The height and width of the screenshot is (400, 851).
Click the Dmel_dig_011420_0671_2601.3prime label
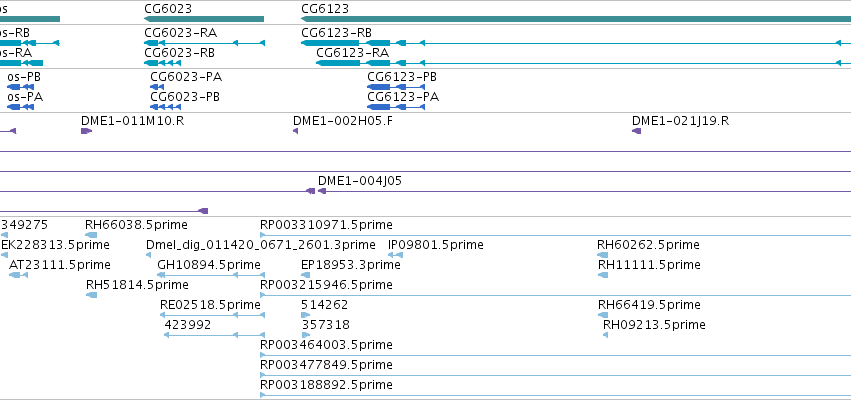(261, 245)
